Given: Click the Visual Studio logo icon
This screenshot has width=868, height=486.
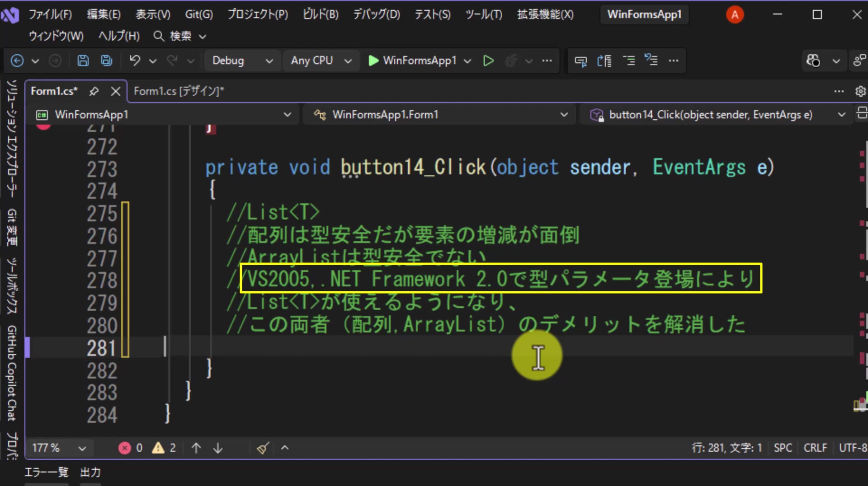Looking at the screenshot, I should pyautogui.click(x=10, y=15).
